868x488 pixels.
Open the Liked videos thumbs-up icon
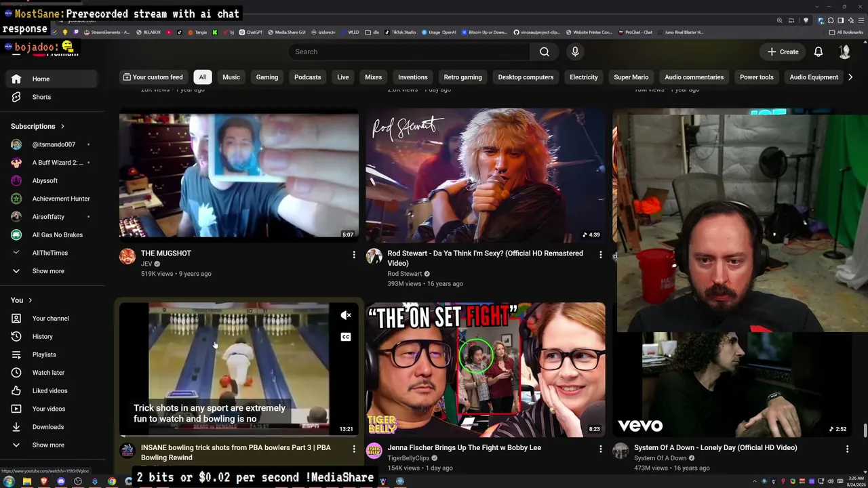[x=16, y=390]
